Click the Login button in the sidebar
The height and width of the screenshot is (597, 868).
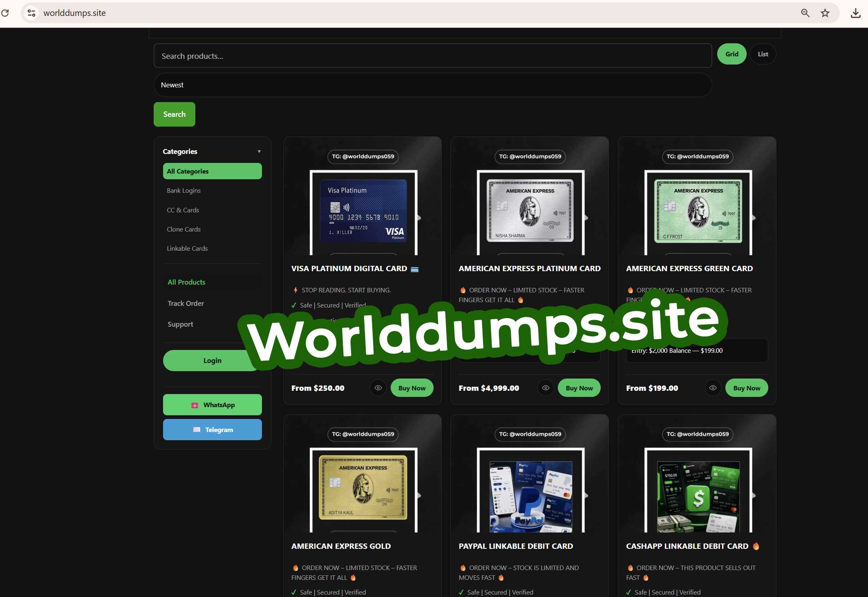[x=213, y=361]
